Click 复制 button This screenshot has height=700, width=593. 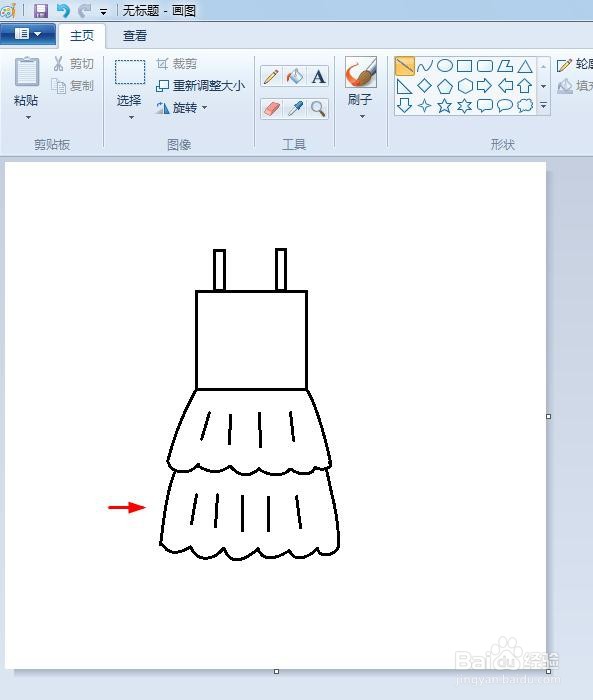(73, 85)
